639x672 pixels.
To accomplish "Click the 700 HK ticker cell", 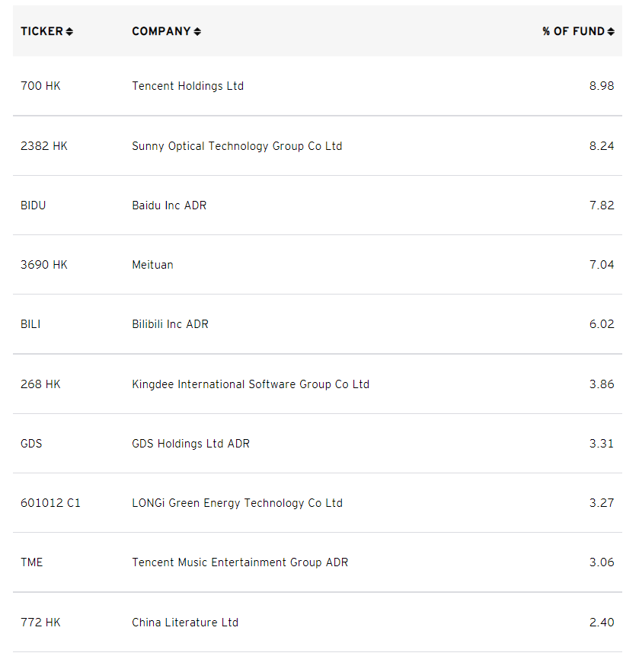I will coord(40,86).
